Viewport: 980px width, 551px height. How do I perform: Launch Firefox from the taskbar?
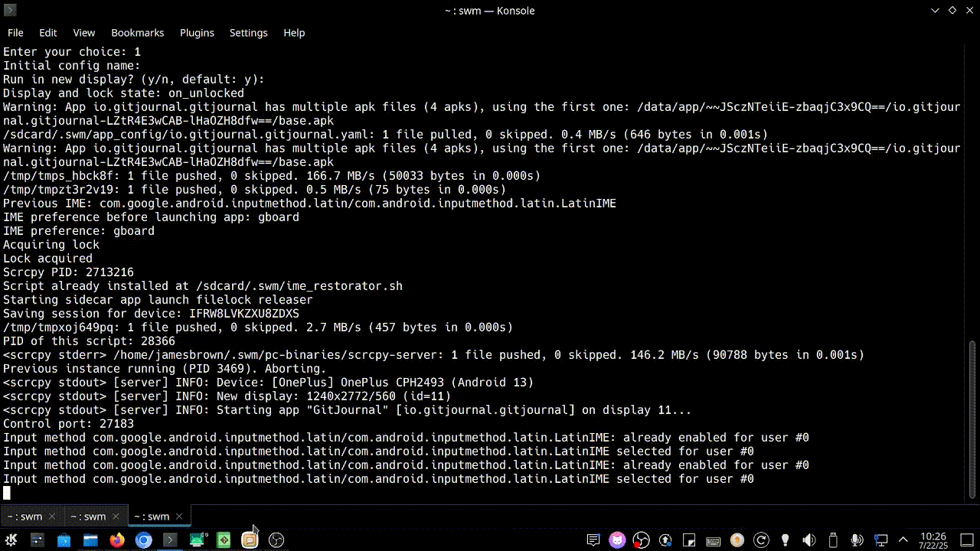(116, 540)
